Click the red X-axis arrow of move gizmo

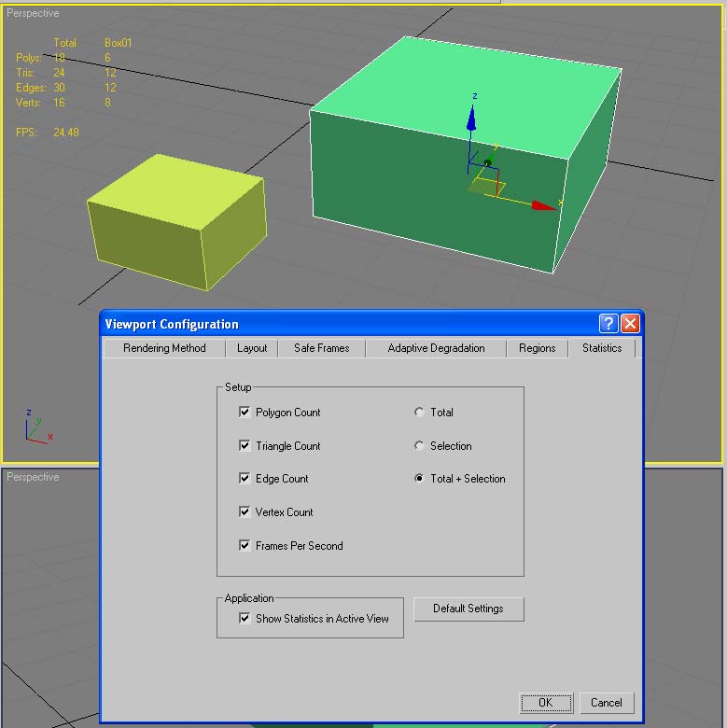[543, 205]
